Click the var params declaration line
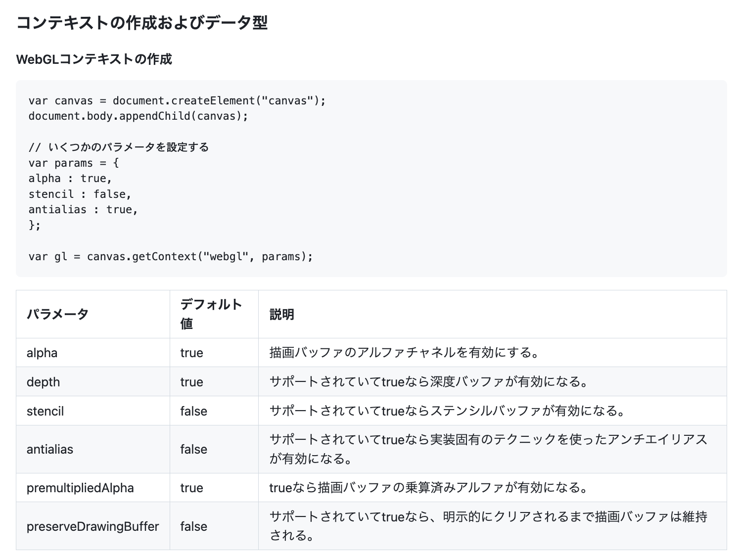Screen dimensions: 738x560 [73, 163]
